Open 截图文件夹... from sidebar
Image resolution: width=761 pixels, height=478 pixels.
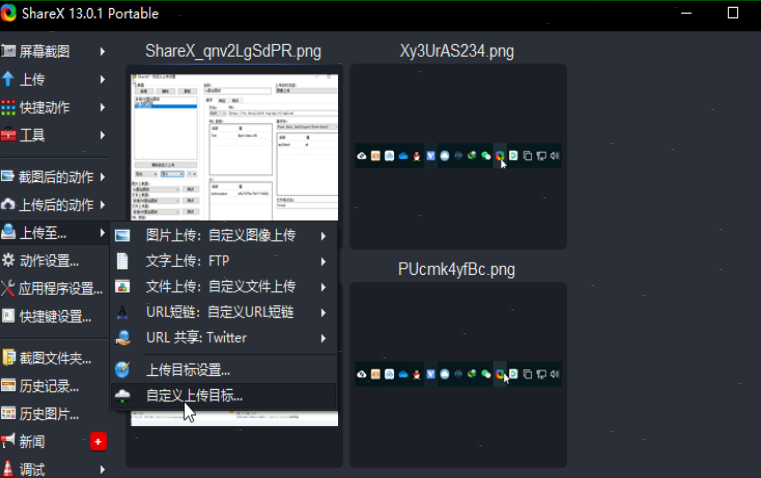(54, 358)
